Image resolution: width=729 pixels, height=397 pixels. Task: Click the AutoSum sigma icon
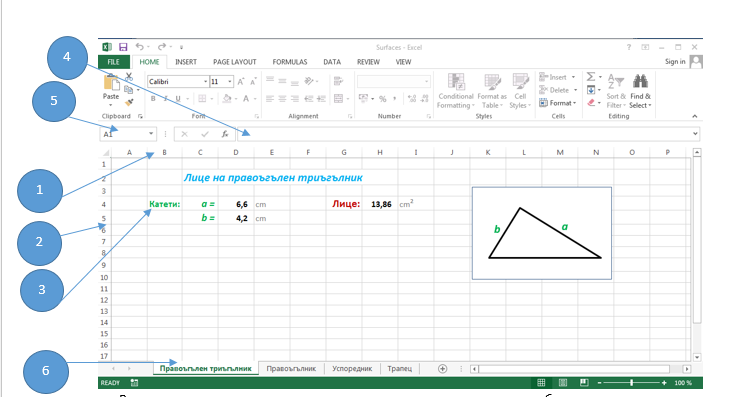tap(591, 77)
